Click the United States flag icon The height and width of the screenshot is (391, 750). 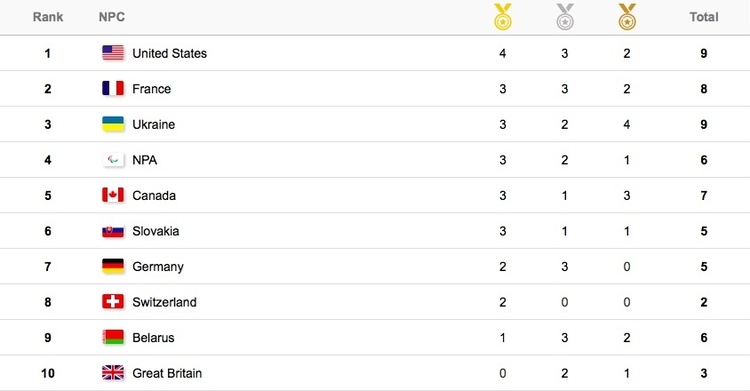tap(113, 53)
